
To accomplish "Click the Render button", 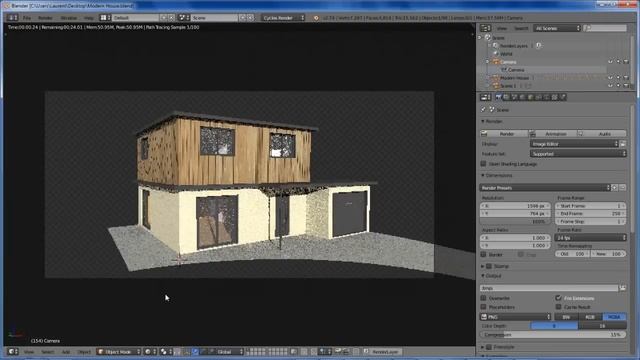I will tap(504, 134).
